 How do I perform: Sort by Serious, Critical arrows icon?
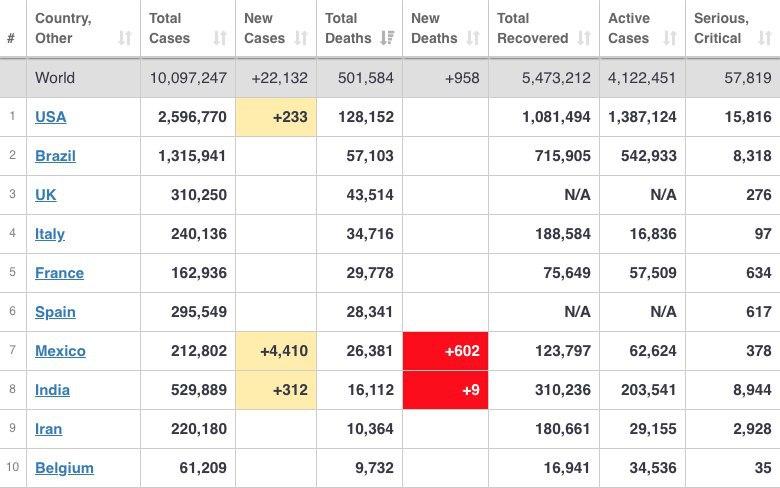tap(765, 38)
